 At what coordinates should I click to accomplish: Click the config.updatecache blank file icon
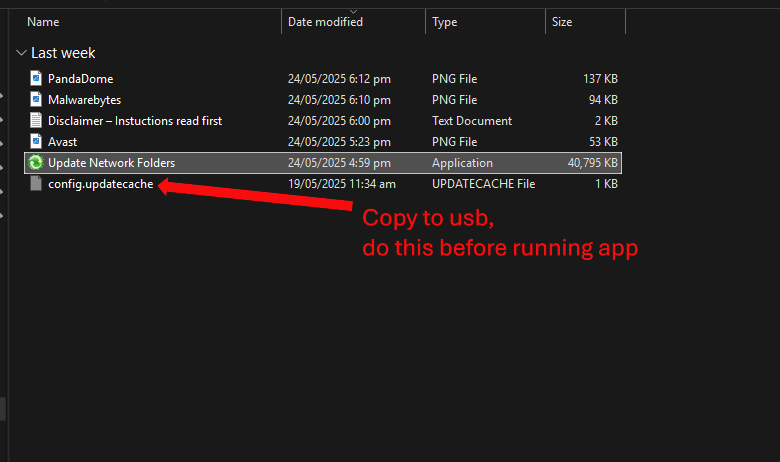pos(36,184)
